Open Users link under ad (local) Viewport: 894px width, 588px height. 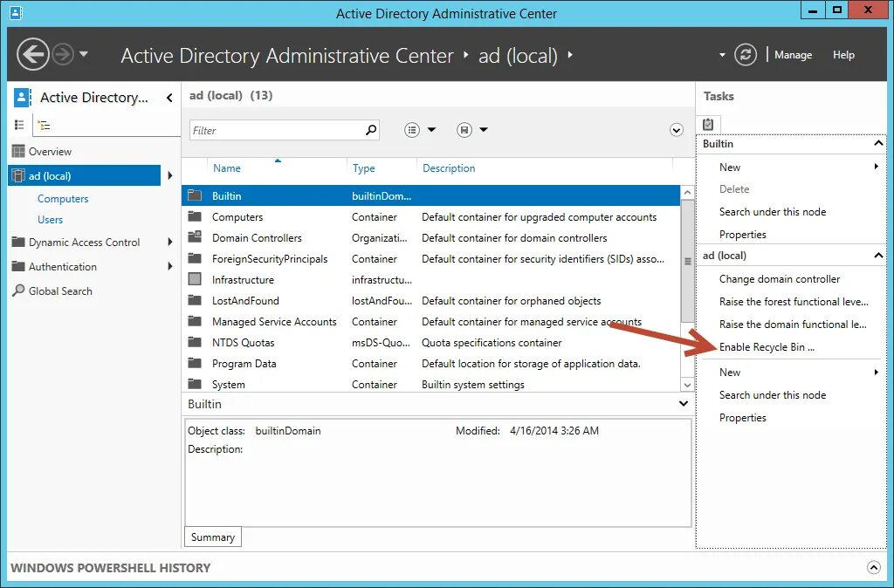pyautogui.click(x=50, y=219)
